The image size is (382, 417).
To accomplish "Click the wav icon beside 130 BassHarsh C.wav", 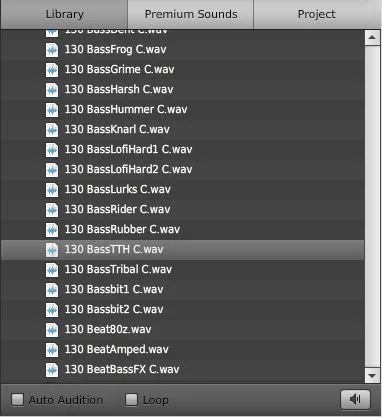I will coord(52,90).
